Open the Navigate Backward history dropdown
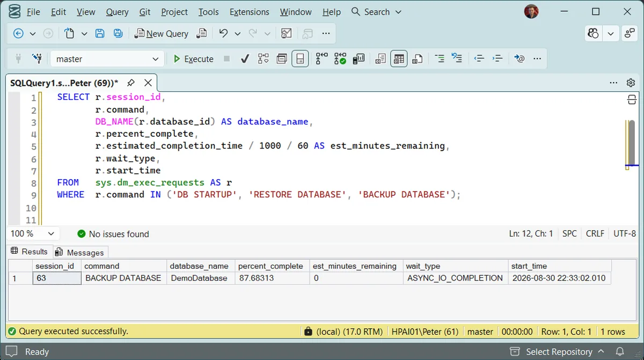 coord(32,33)
